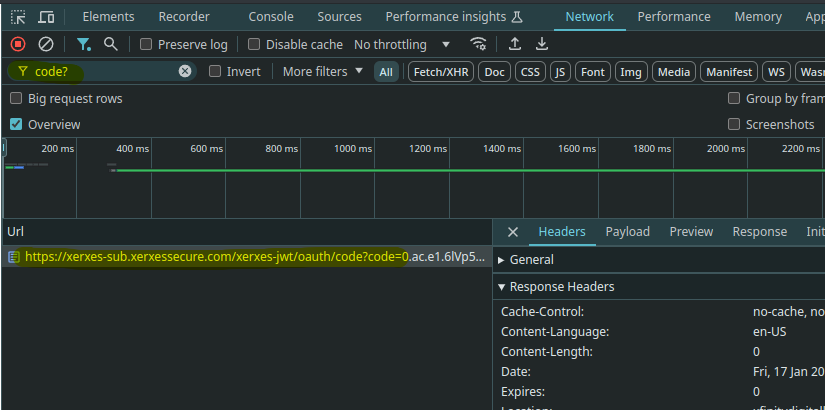Open the network search magnifier
Viewport: 825px width, 410px height.
(110, 44)
